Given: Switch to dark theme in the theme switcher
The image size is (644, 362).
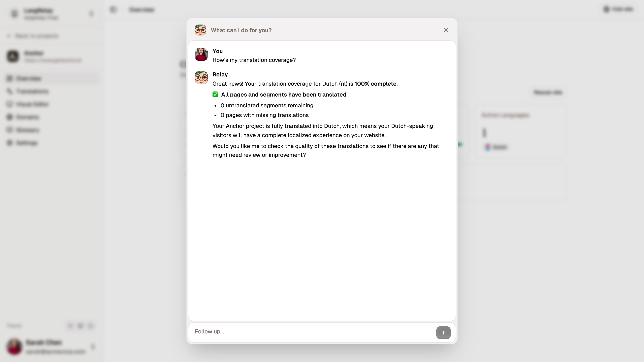Looking at the screenshot, I should [x=80, y=326].
